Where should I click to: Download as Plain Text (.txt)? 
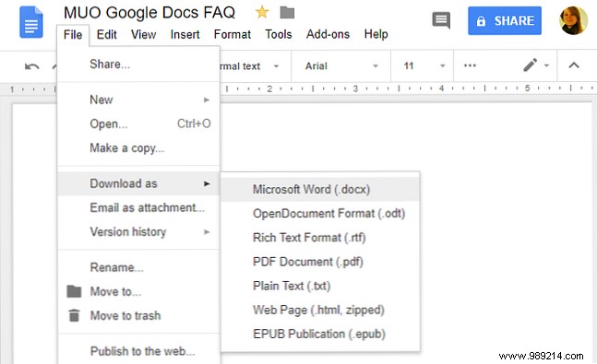tap(320, 286)
